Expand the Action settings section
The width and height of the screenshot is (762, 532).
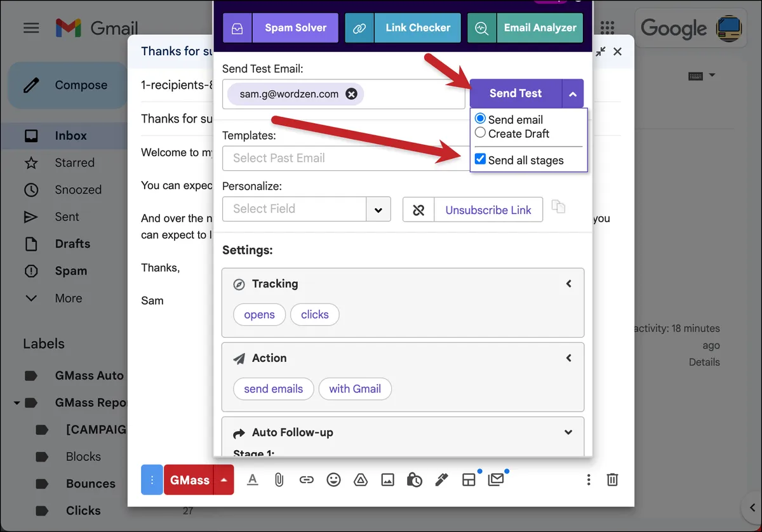[x=568, y=358]
